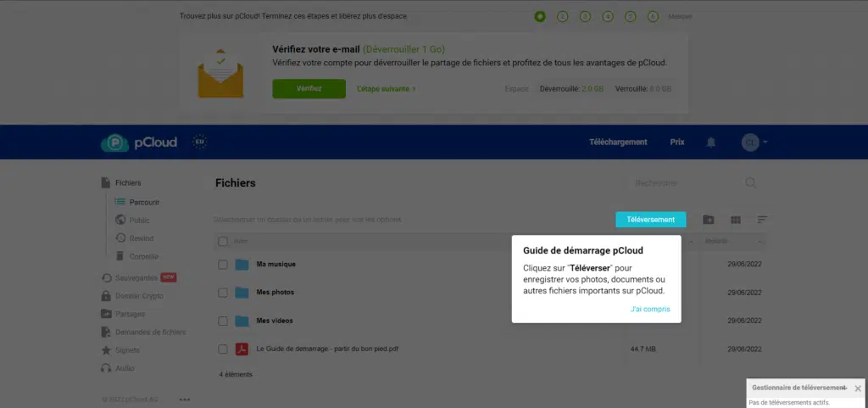Sort by the Nom column header
Screen dimensions: 868x408
[x=241, y=242]
